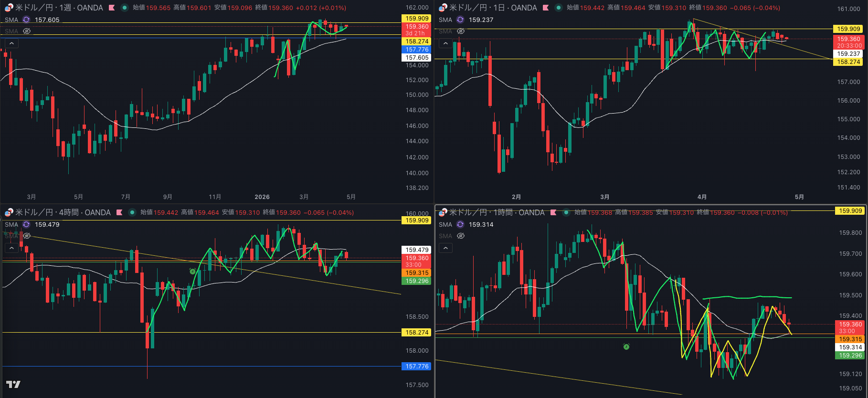The height and width of the screenshot is (398, 868).
Task: Click the USD/JPY flag icon in the 4-hour chart
Action: [9, 212]
